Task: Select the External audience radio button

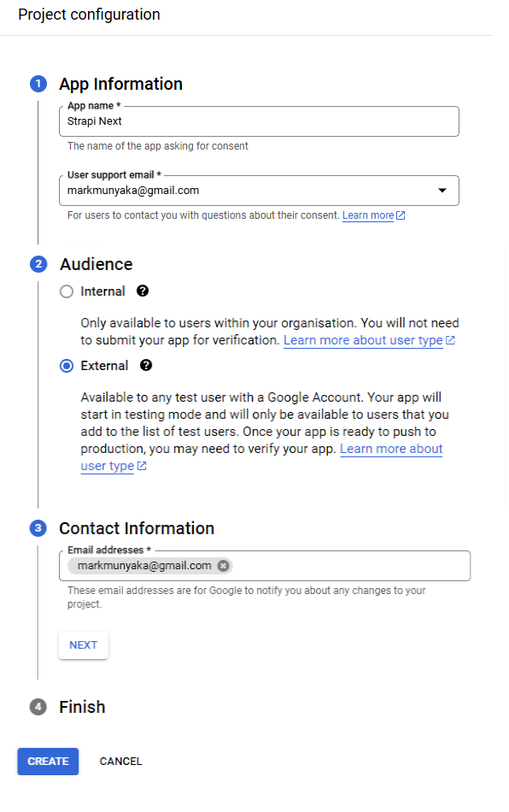Action: click(67, 366)
